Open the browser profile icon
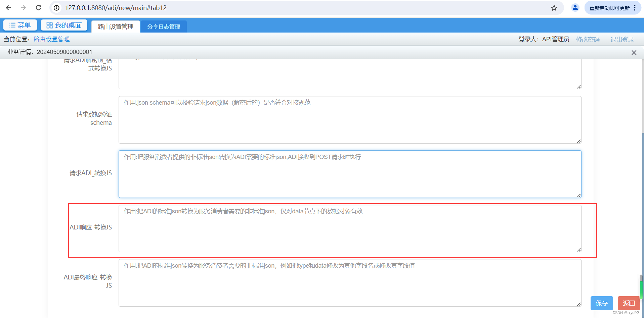Viewport: 644px width, 318px height. click(575, 8)
